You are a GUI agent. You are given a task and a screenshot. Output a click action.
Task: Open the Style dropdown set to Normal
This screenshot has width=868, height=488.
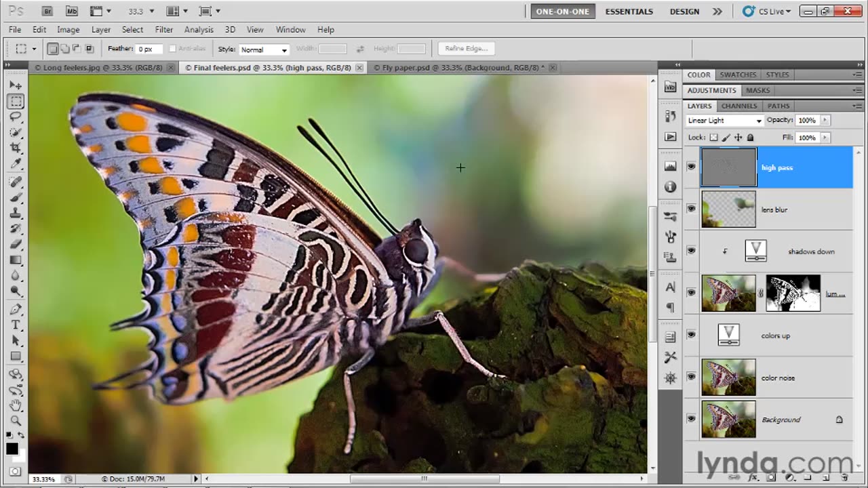[263, 49]
